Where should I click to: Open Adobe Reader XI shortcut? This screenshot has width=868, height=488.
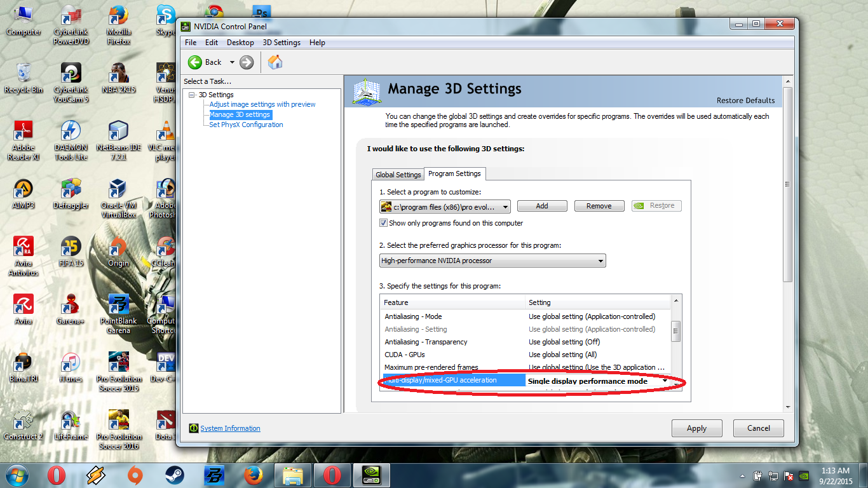coord(24,140)
